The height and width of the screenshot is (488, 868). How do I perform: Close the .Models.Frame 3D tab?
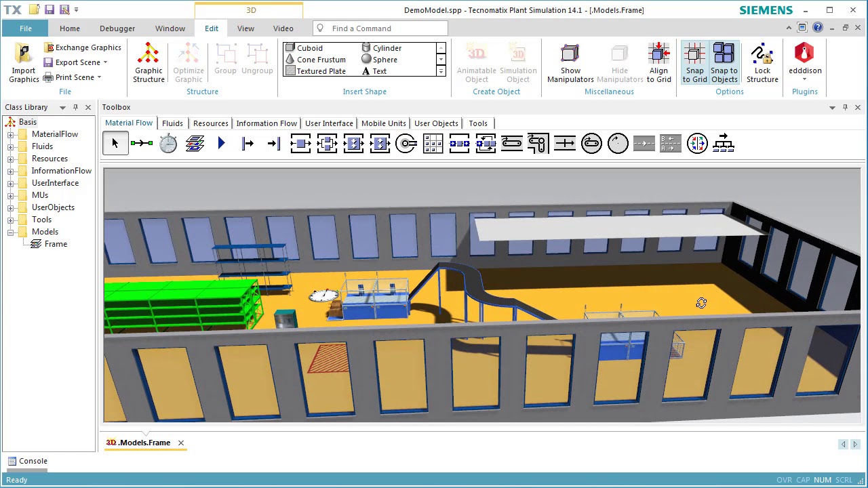click(181, 443)
